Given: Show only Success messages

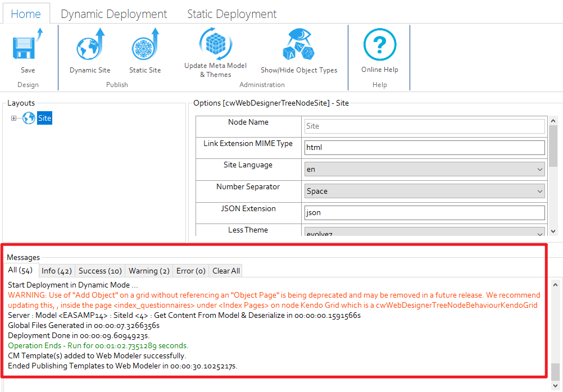Looking at the screenshot, I should (x=100, y=270).
